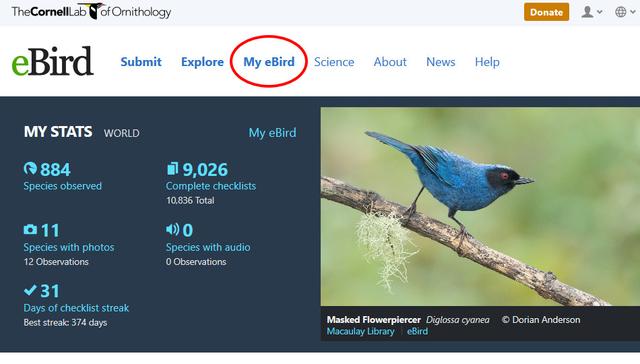Expand the language selector chevron
The width and height of the screenshot is (640, 364).
click(633, 12)
